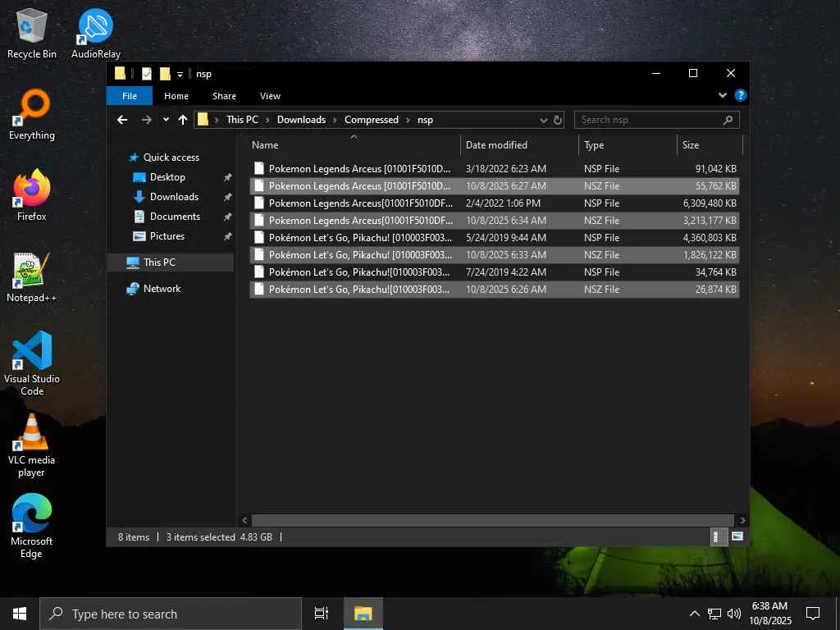
Task: Open the Recycle Bin desktop icon
Action: pyautogui.click(x=32, y=33)
